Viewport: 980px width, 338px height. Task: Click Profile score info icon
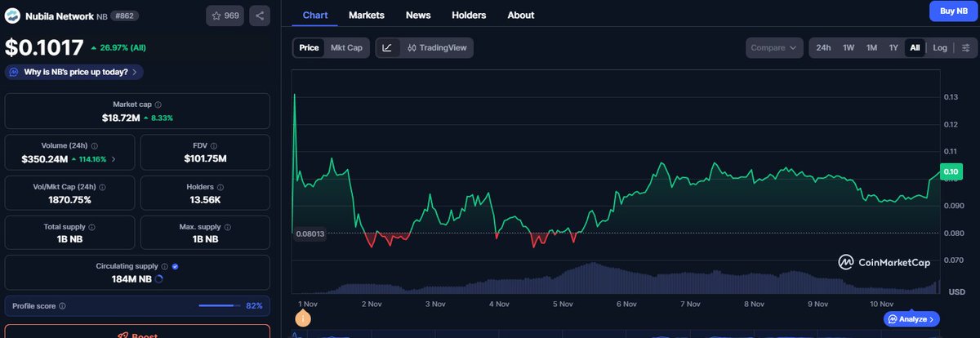[62, 306]
